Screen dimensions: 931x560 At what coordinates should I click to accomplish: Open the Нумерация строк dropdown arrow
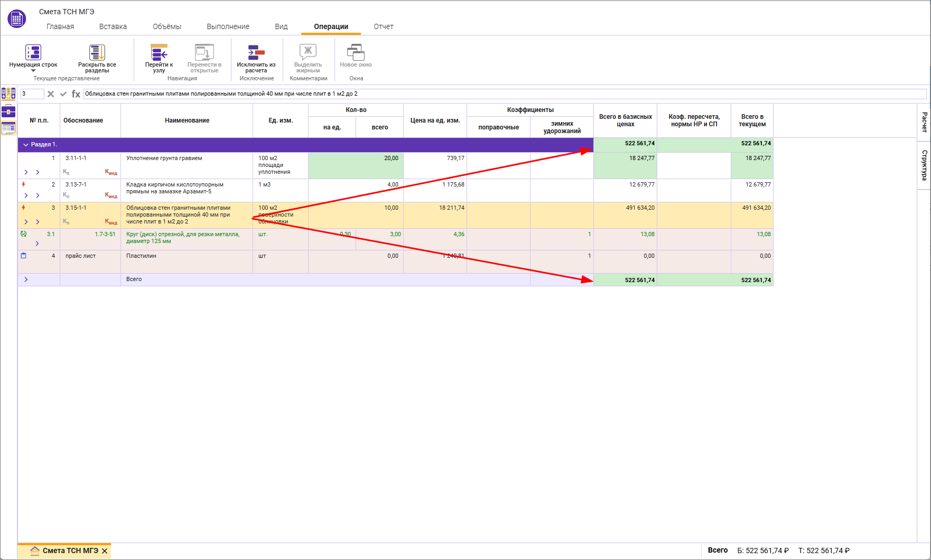click(x=33, y=71)
